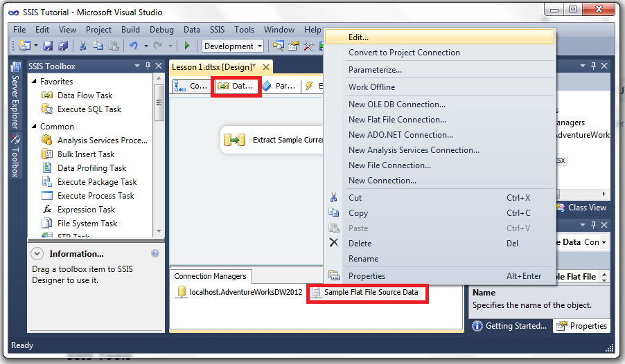Collapse the Common group in SSIS Toolbox
Viewport: 625px width, 364px height.
pos(34,126)
